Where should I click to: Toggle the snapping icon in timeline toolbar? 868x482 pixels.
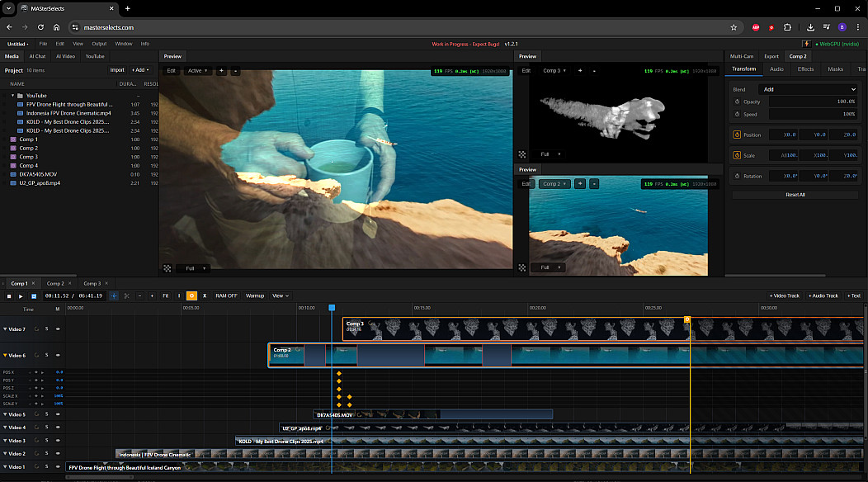[x=114, y=295]
